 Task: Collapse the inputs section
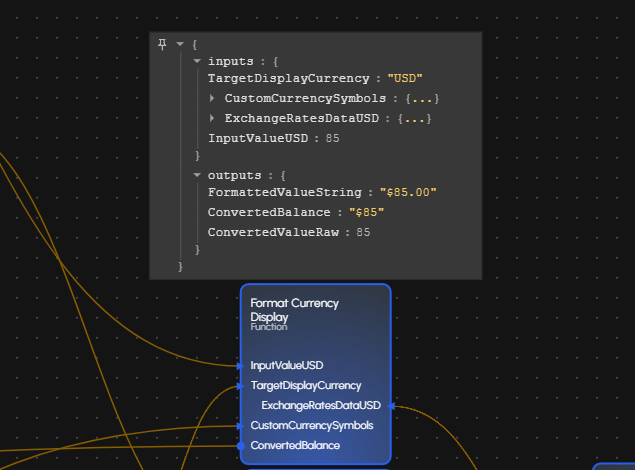coord(197,61)
